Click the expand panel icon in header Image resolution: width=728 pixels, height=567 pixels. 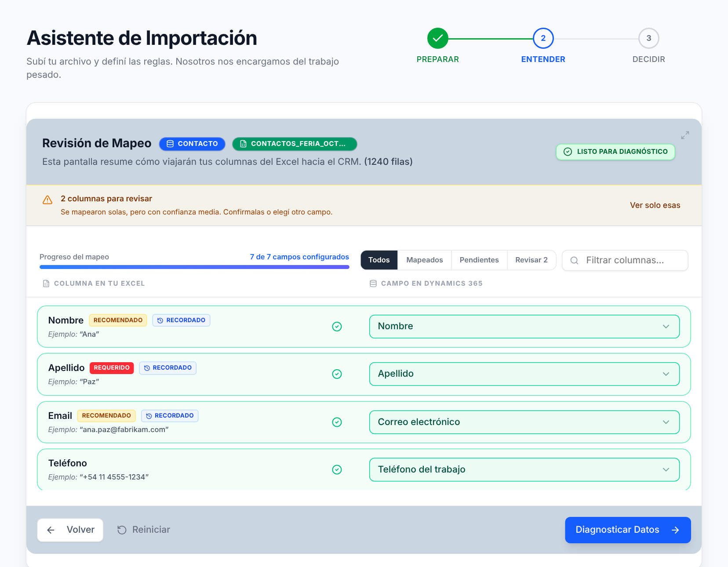coord(685,135)
